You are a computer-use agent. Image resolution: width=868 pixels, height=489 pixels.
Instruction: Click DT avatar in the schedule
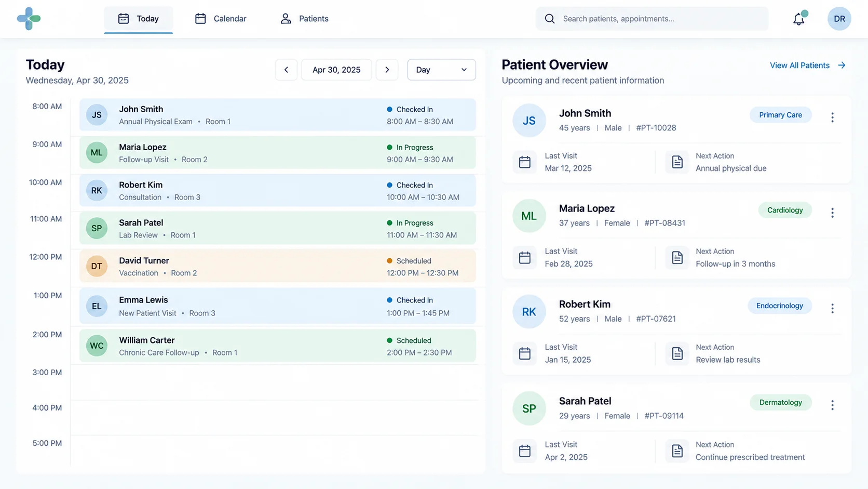pyautogui.click(x=97, y=266)
